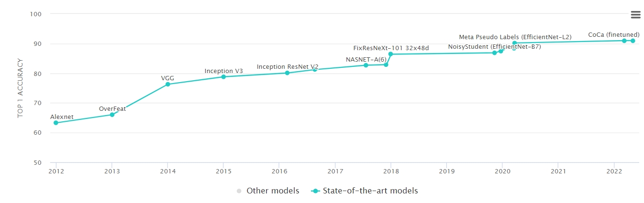
Task: Select the OverFeat data point
Action: click(112, 115)
